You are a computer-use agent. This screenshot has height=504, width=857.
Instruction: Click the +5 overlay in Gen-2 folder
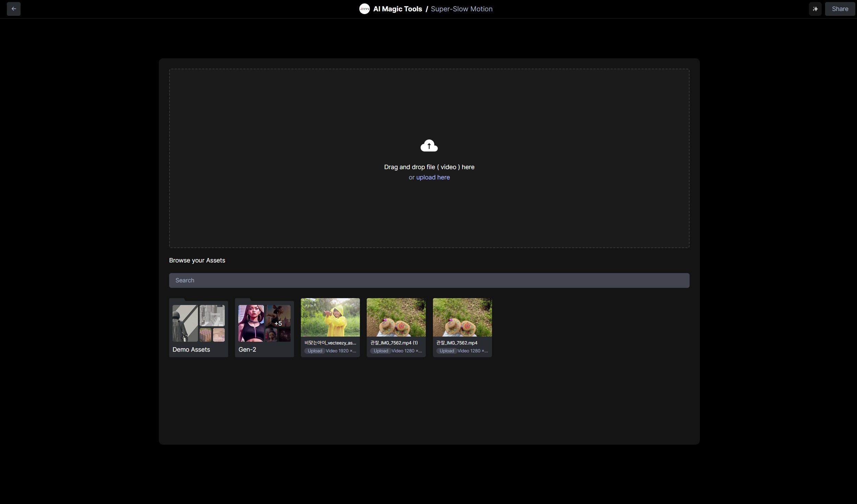278,323
